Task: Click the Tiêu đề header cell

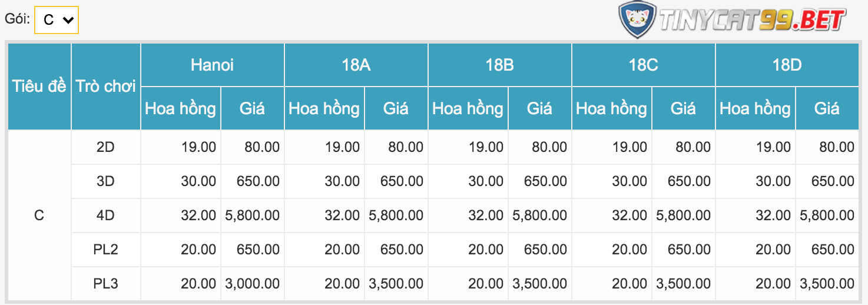Action: point(39,87)
